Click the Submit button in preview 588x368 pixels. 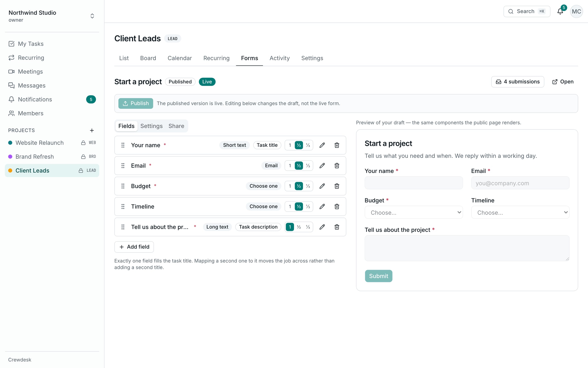click(x=378, y=276)
